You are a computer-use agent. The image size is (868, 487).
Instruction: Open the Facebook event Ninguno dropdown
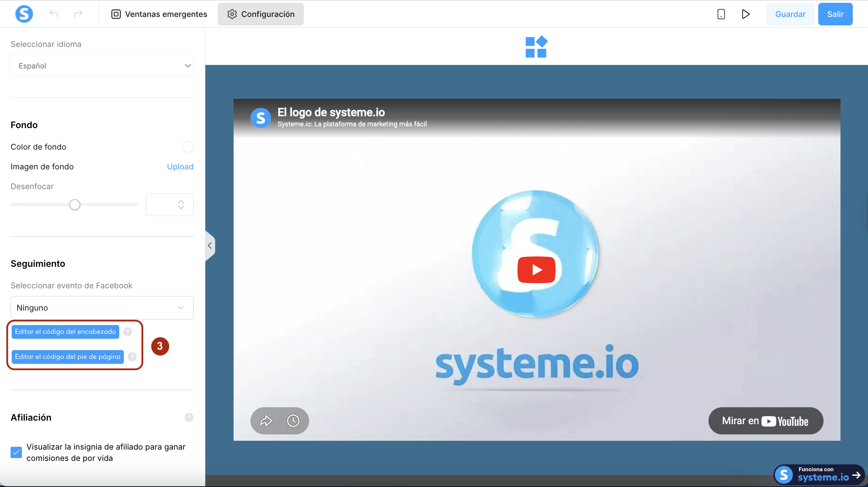(102, 308)
